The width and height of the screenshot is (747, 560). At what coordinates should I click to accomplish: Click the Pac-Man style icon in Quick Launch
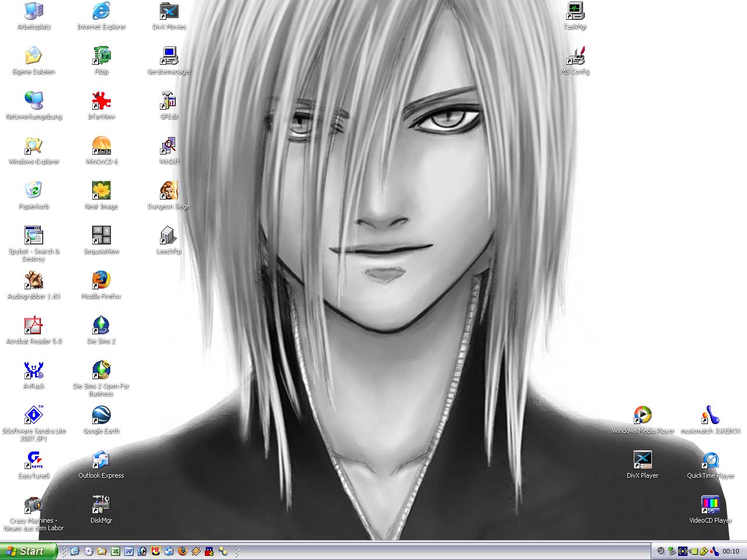tap(209, 551)
